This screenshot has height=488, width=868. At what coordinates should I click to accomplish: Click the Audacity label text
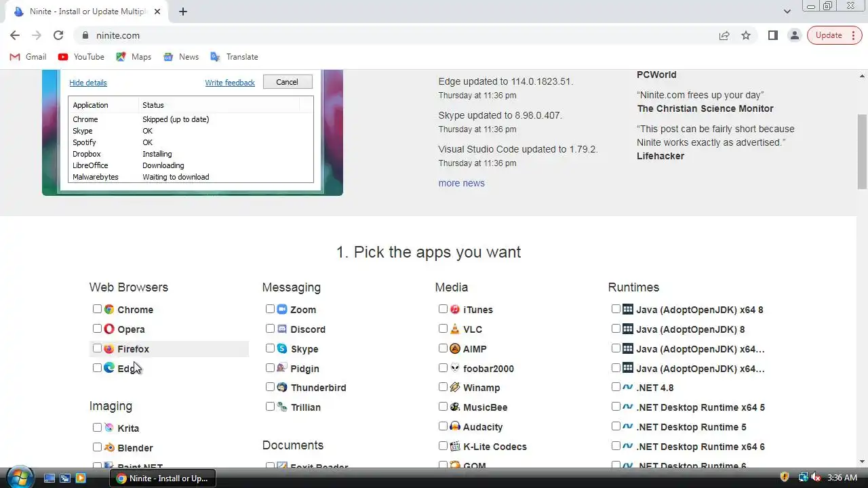point(483,427)
